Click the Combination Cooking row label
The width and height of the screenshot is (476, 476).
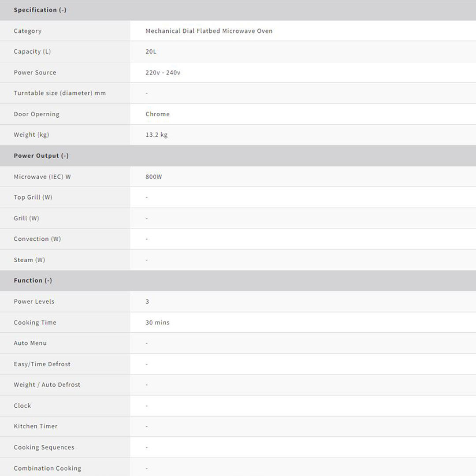click(47, 468)
